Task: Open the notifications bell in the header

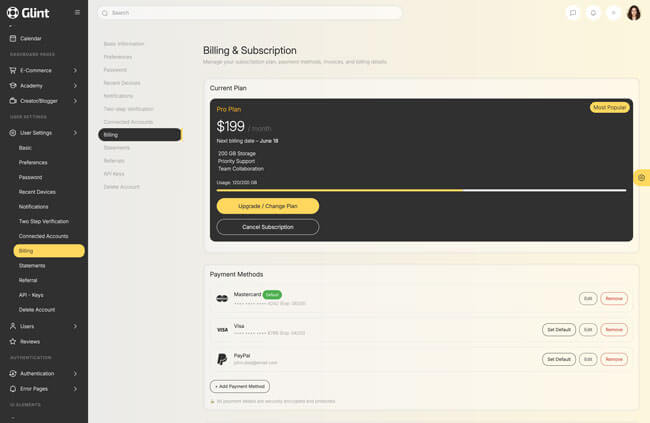Action: (x=593, y=13)
